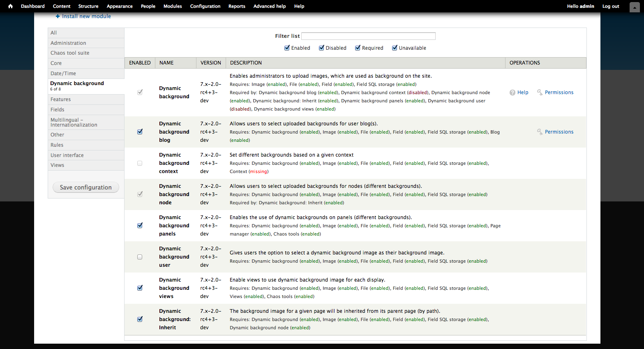Click the Dynamic background blog Permissions key icon
This screenshot has height=349, width=644.
[540, 132]
